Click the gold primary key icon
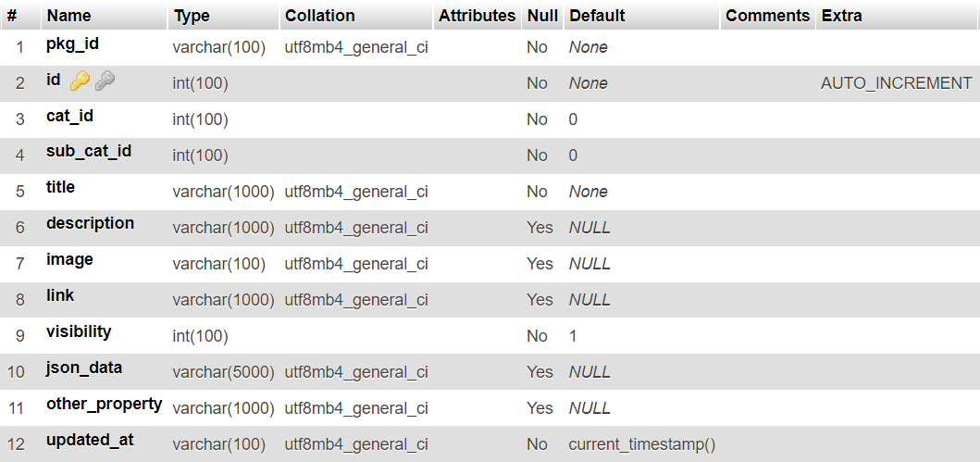 80,81
